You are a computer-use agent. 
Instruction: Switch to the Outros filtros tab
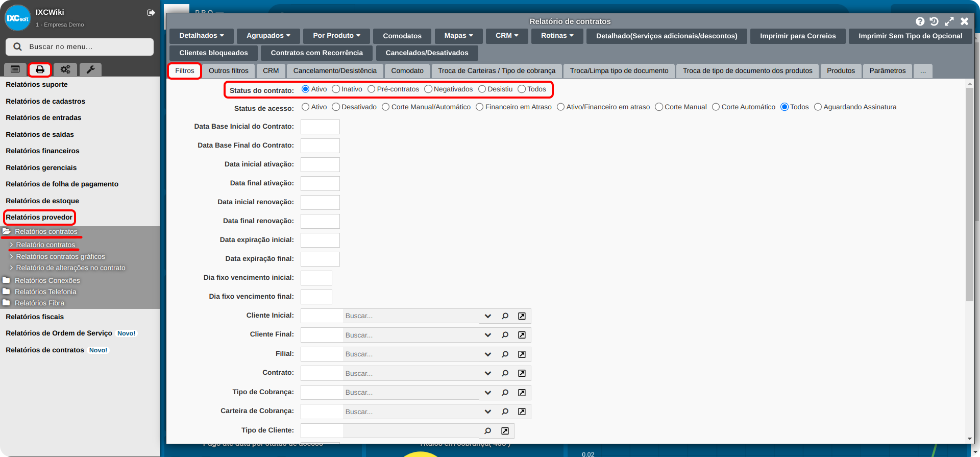(x=229, y=71)
